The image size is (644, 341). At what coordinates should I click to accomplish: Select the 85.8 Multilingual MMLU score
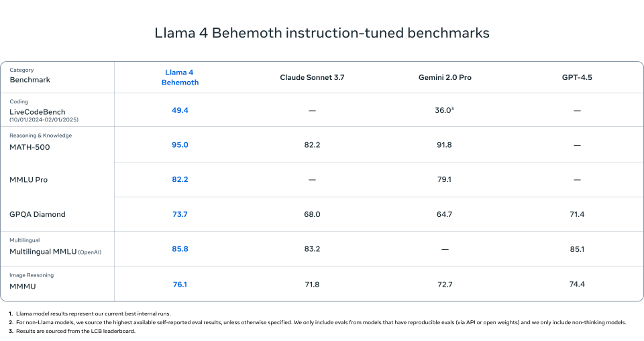coord(180,249)
